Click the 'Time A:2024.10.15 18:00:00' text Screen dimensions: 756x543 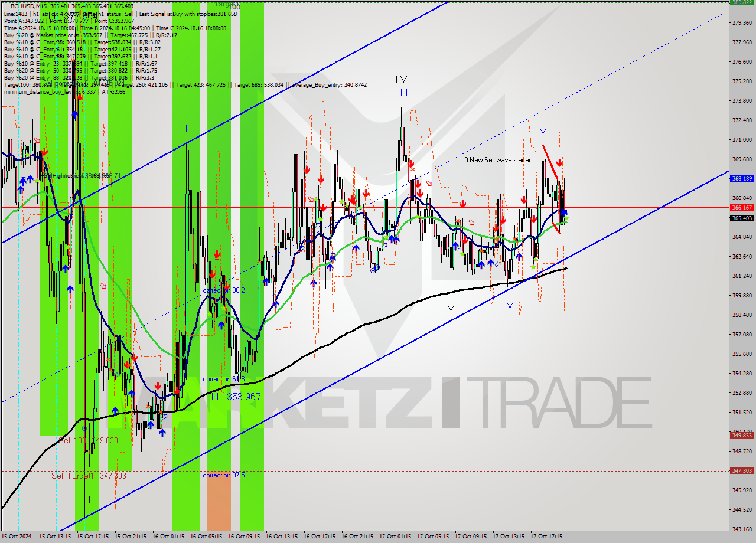pyautogui.click(x=39, y=28)
